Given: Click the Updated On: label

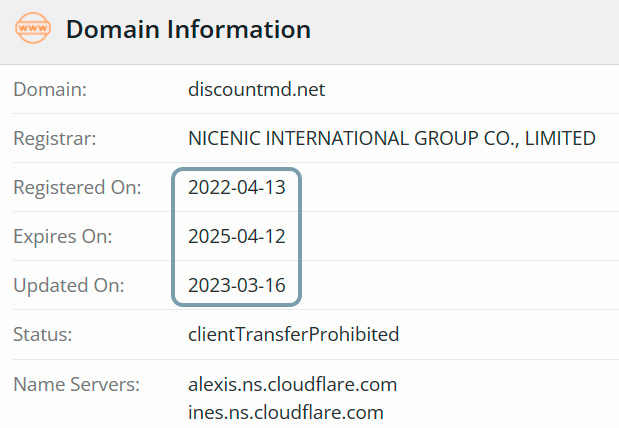Looking at the screenshot, I should click(69, 285).
